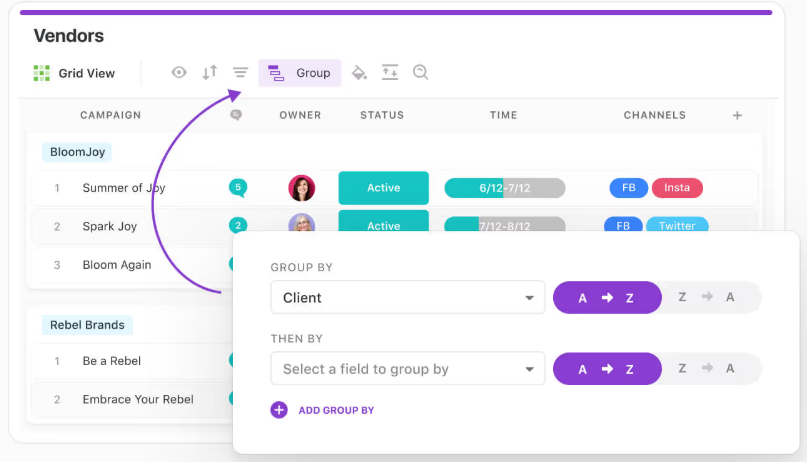This screenshot has height=462, width=807.
Task: Open comments on Summer of Joy
Action: 238,187
